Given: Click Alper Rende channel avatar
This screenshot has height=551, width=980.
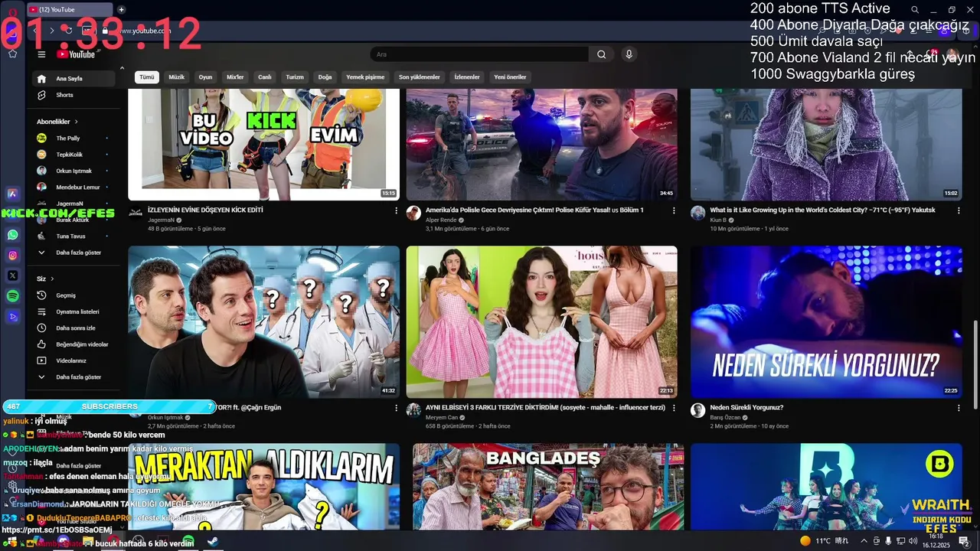Looking at the screenshot, I should coord(413,213).
